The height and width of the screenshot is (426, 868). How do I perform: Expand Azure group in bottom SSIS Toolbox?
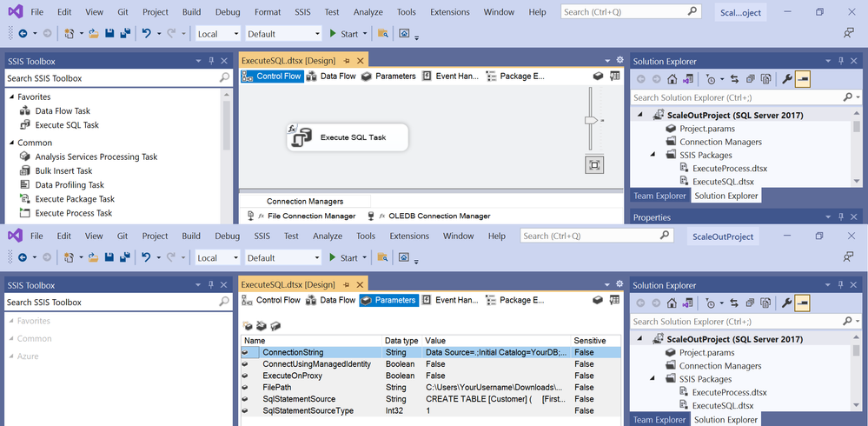[x=12, y=356]
